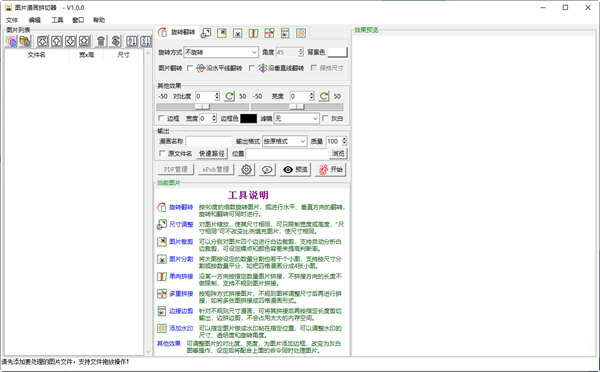600x372 pixels.
Task: Open the 输出格式 output format dropdown
Action: 285,141
